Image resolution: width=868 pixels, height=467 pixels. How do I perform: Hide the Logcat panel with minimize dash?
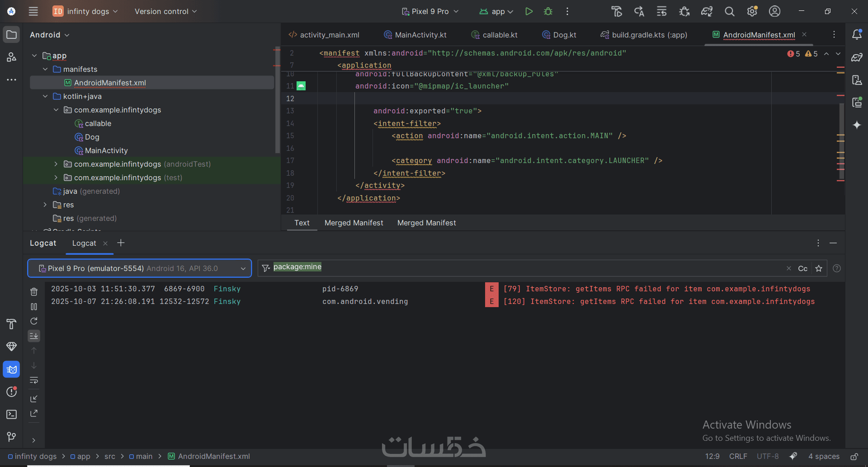pyautogui.click(x=833, y=243)
